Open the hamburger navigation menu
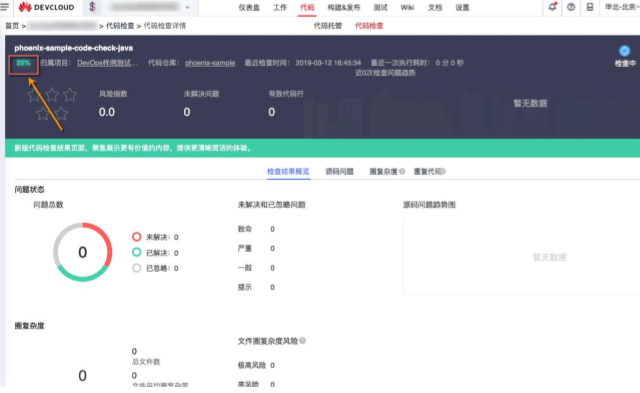This screenshot has height=393, width=640. (x=4, y=7)
